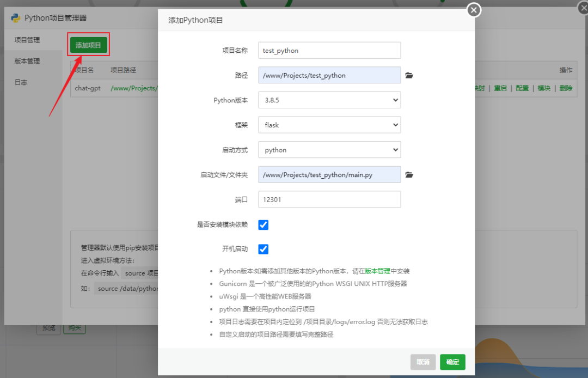The height and width of the screenshot is (378, 588).
Task: Toggle 开机启动 checkbox
Action: point(264,249)
